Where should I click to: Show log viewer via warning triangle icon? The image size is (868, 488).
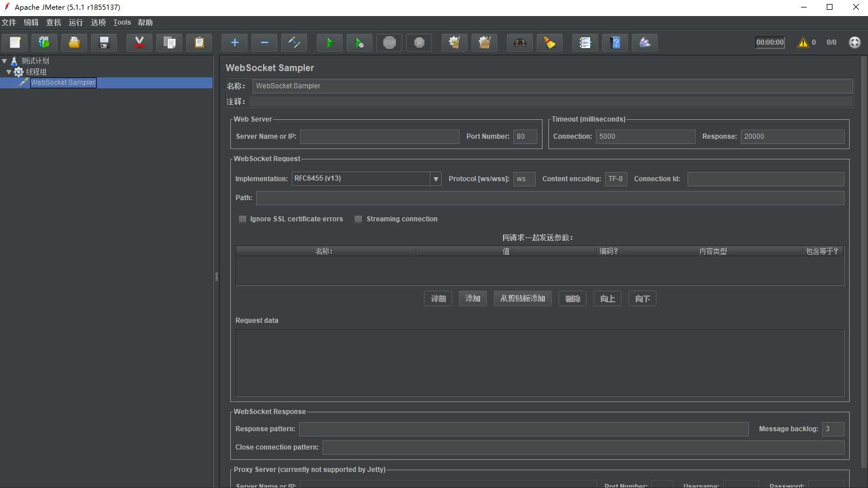(x=803, y=42)
